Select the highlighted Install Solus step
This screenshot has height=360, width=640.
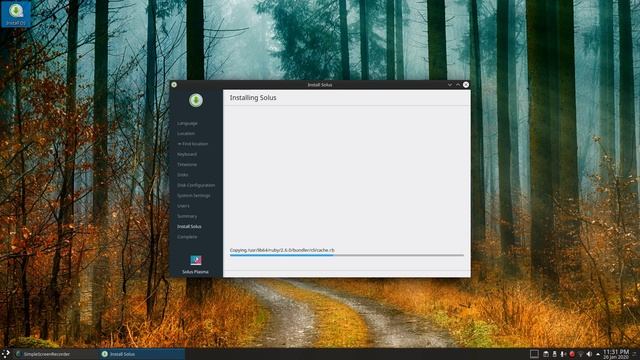click(189, 227)
